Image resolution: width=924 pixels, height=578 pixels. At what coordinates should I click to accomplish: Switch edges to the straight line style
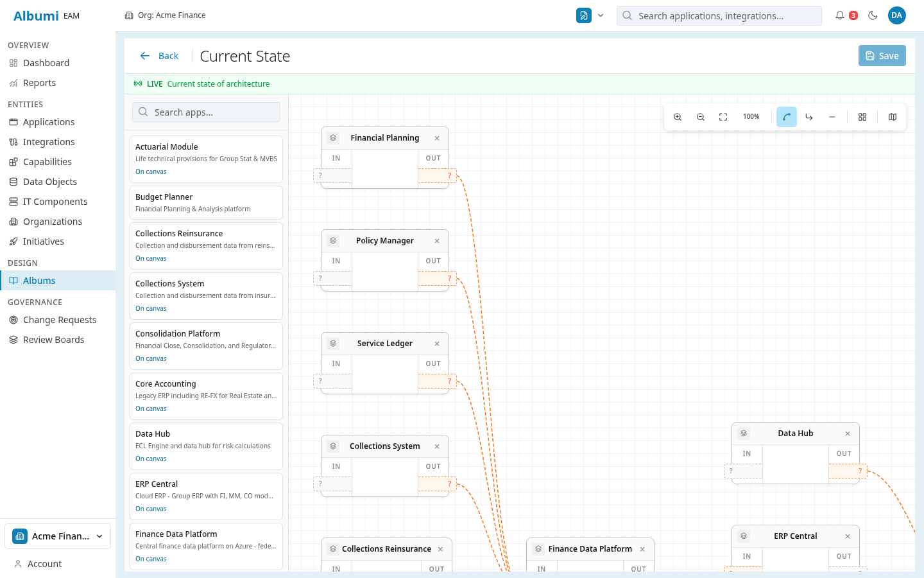832,116
